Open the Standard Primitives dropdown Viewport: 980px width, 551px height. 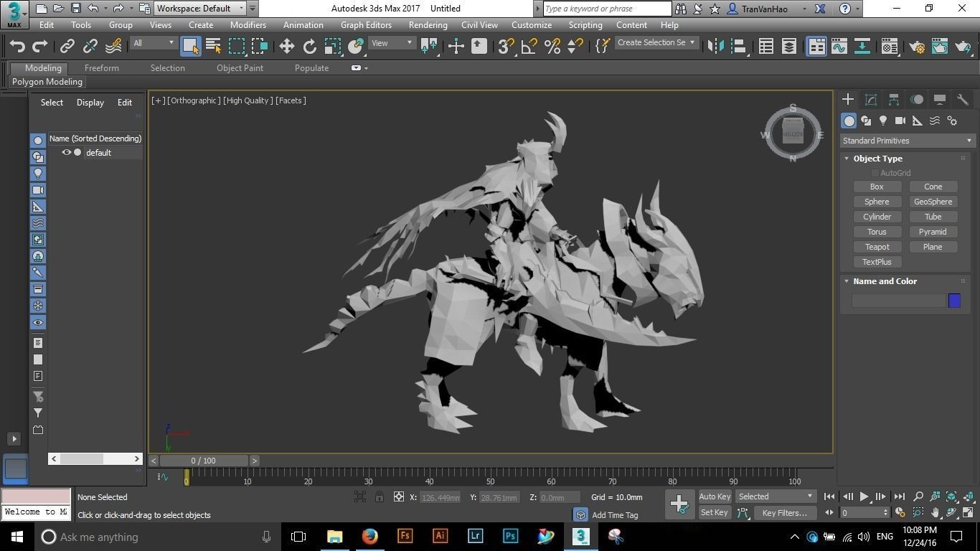[x=907, y=141]
